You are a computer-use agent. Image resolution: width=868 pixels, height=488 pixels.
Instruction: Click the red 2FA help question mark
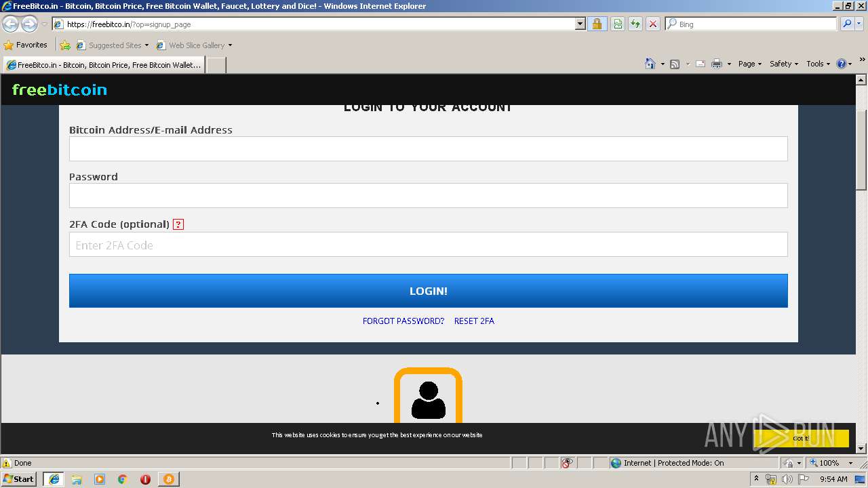tap(178, 224)
